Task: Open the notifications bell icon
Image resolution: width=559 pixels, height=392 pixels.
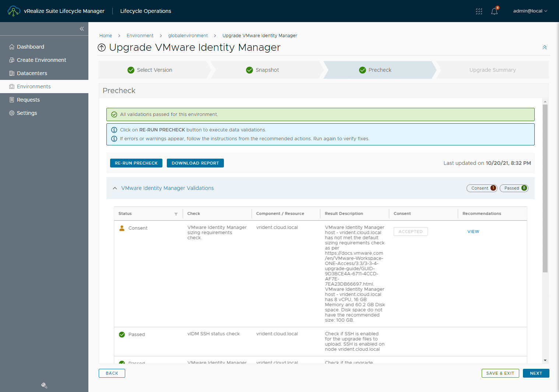Action: point(494,11)
